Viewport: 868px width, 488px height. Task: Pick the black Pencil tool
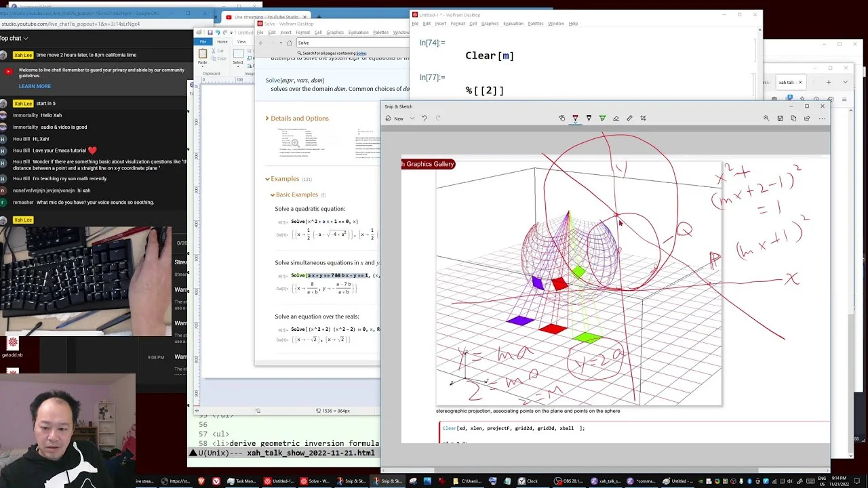[x=589, y=118]
